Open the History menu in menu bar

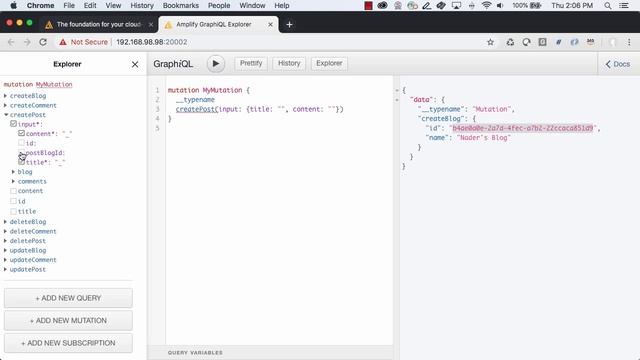pos(142,5)
